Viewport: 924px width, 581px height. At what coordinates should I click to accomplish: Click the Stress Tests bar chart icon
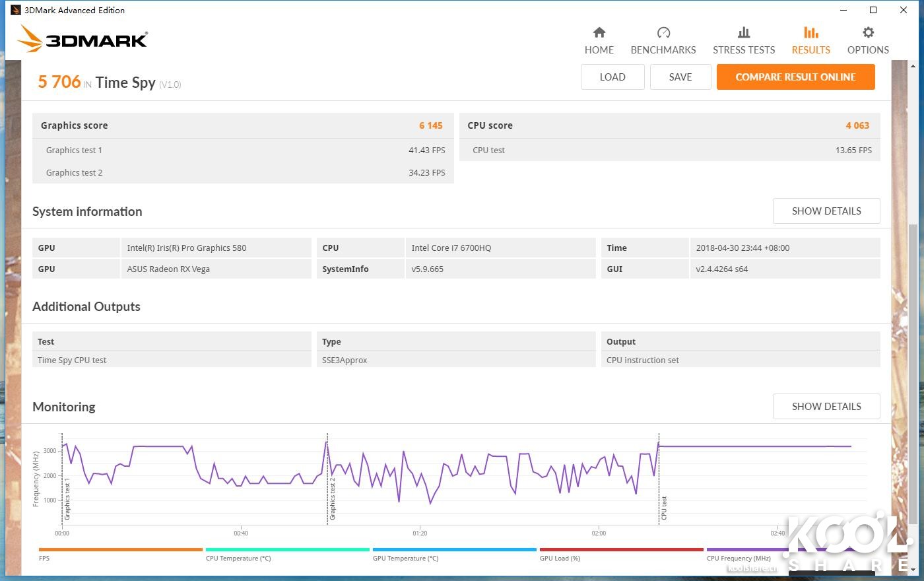pos(744,32)
